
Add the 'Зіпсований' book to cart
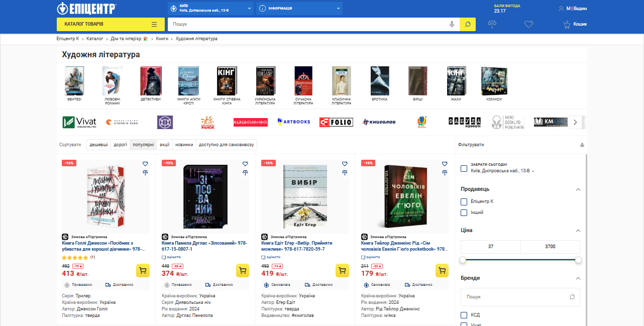click(243, 271)
